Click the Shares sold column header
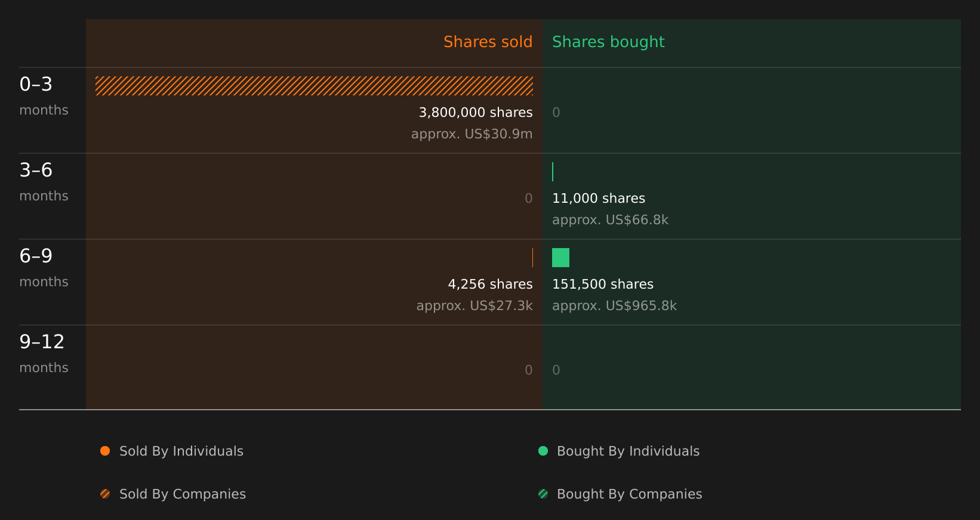This screenshot has width=980, height=520. point(488,42)
